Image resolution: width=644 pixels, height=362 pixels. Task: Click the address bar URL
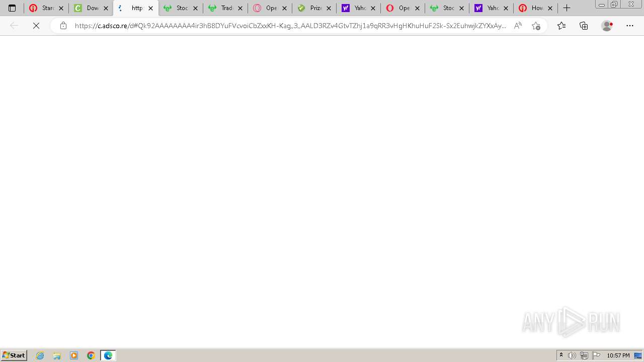pos(290,26)
